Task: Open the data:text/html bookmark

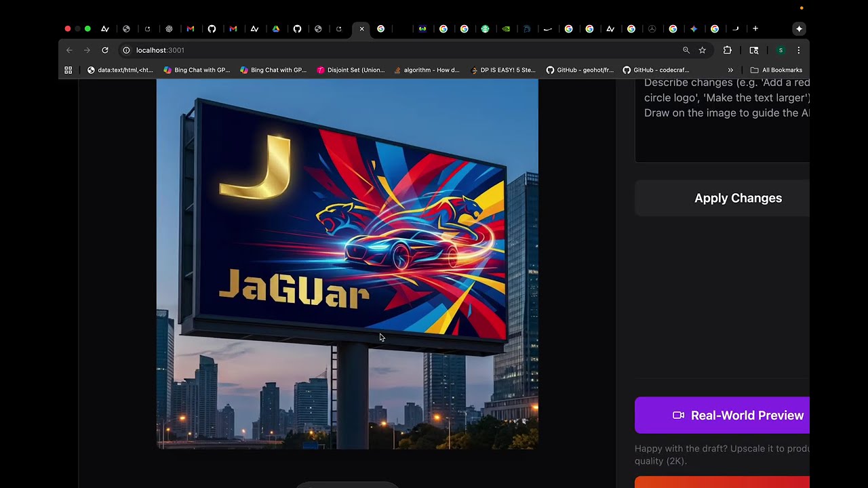Action: [x=121, y=70]
